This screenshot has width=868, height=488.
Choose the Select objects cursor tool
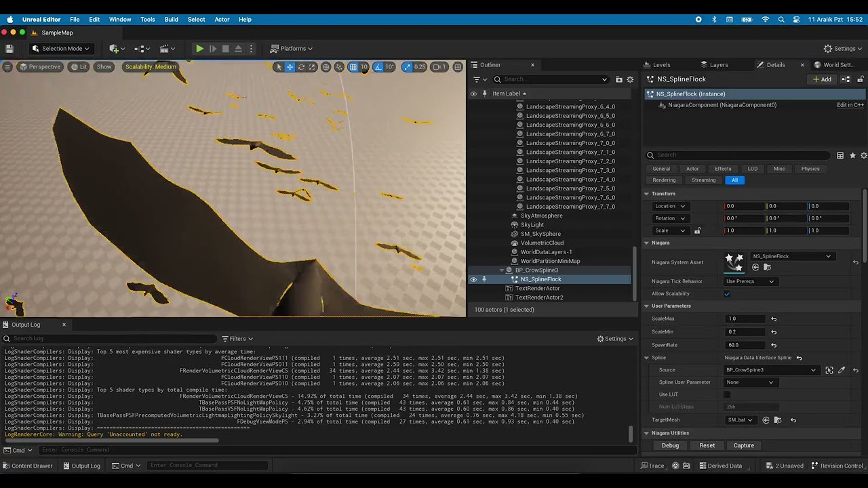[x=279, y=66]
